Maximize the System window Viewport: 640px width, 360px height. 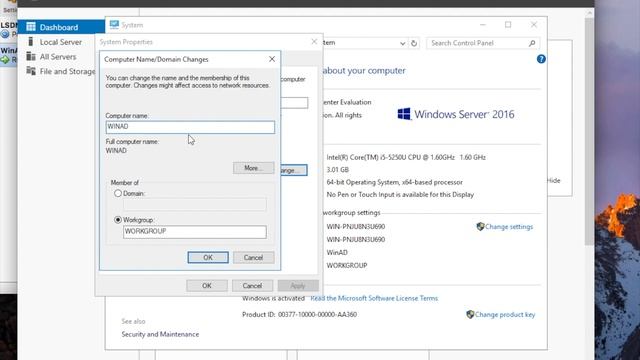(508, 25)
